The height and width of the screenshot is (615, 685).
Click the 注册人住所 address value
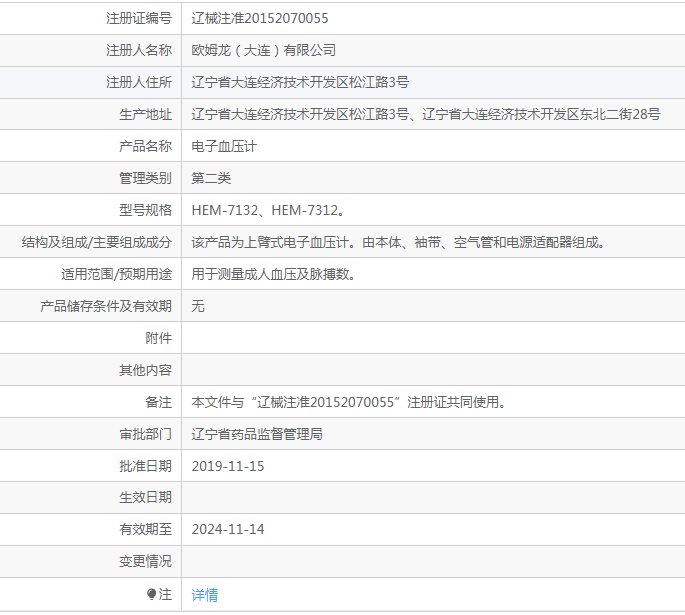click(x=300, y=82)
